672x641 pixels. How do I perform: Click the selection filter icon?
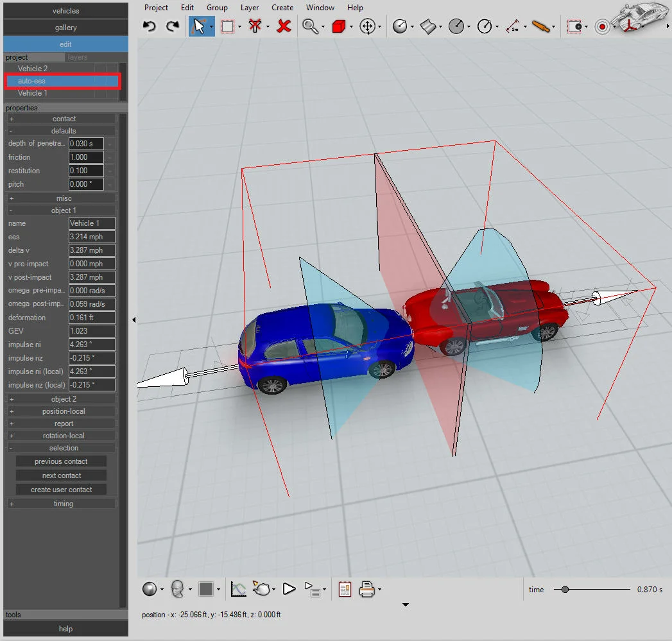[x=255, y=26]
